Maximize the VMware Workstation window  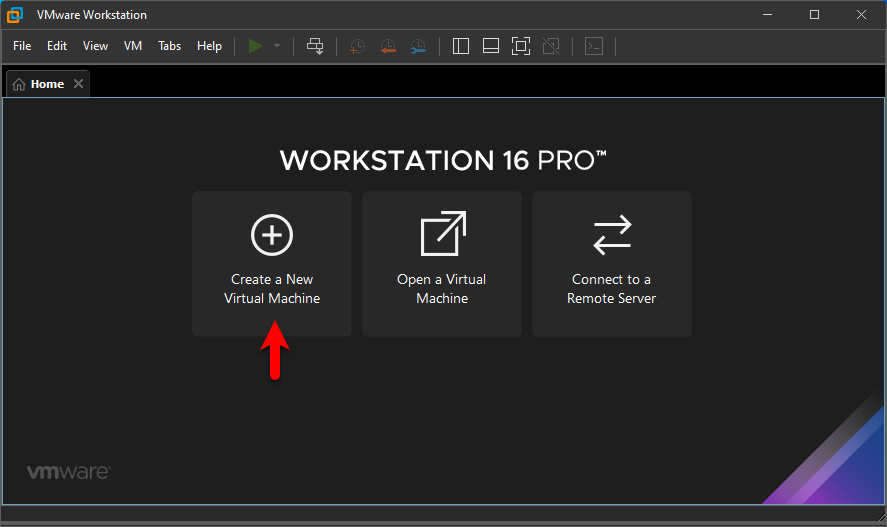[815, 15]
